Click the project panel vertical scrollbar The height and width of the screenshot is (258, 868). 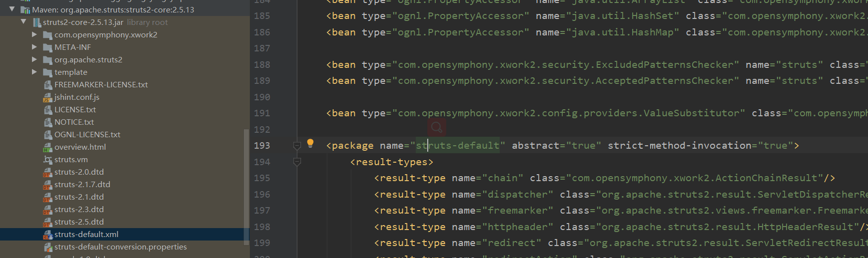pyautogui.click(x=246, y=187)
